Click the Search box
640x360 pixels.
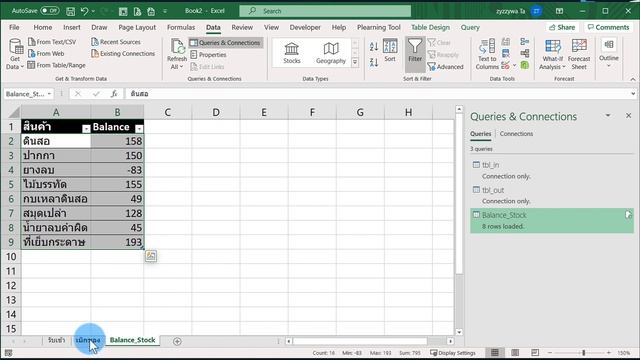(325, 11)
